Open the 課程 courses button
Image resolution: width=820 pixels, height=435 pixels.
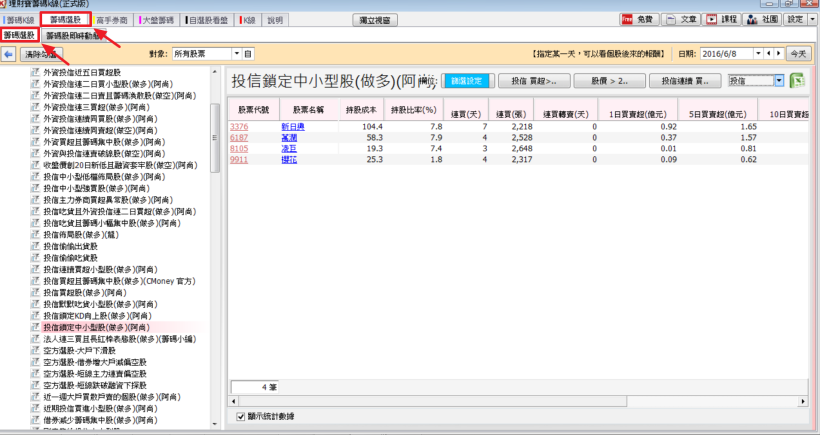722,19
